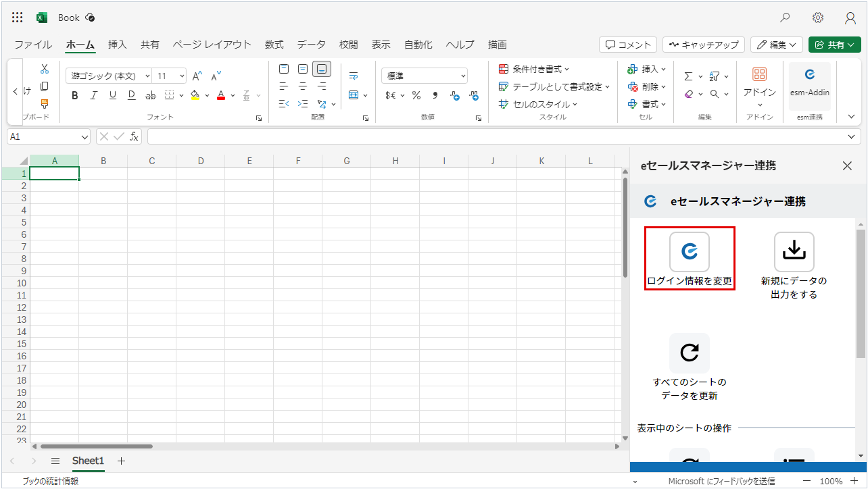
Task: Decrease font size with A-down icon
Action: tap(216, 76)
